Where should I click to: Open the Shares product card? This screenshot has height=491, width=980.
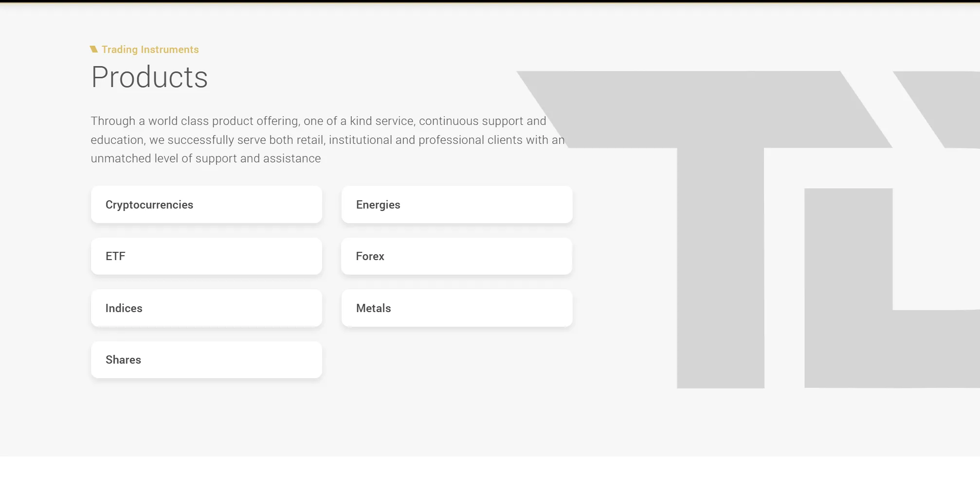point(206,360)
